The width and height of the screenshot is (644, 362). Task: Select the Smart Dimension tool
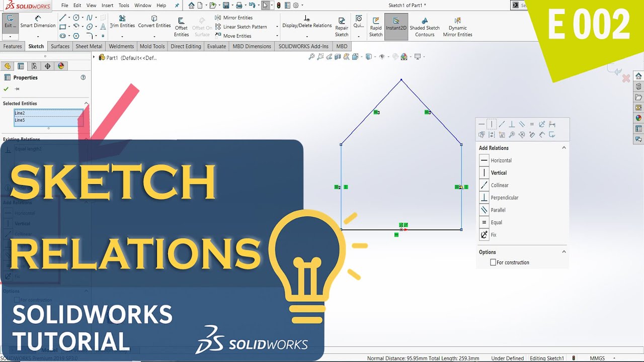point(38,22)
